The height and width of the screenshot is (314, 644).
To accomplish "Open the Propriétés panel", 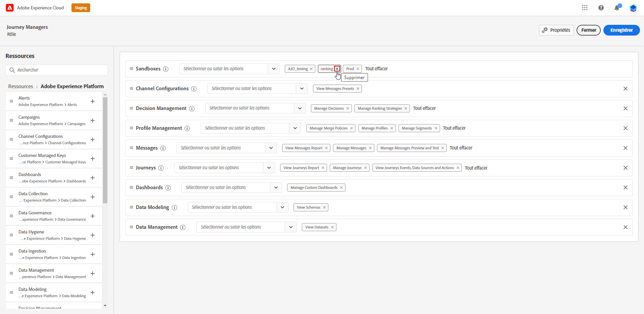I will (x=556, y=30).
